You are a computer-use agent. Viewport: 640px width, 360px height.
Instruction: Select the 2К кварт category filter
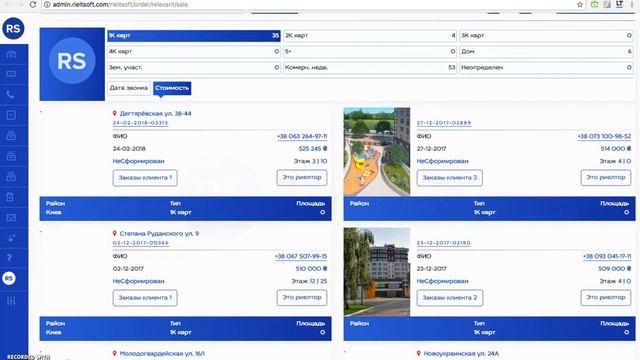pyautogui.click(x=370, y=36)
